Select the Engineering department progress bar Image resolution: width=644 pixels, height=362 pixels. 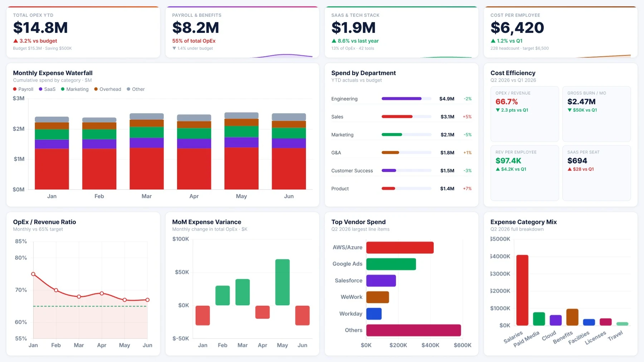pyautogui.click(x=406, y=99)
